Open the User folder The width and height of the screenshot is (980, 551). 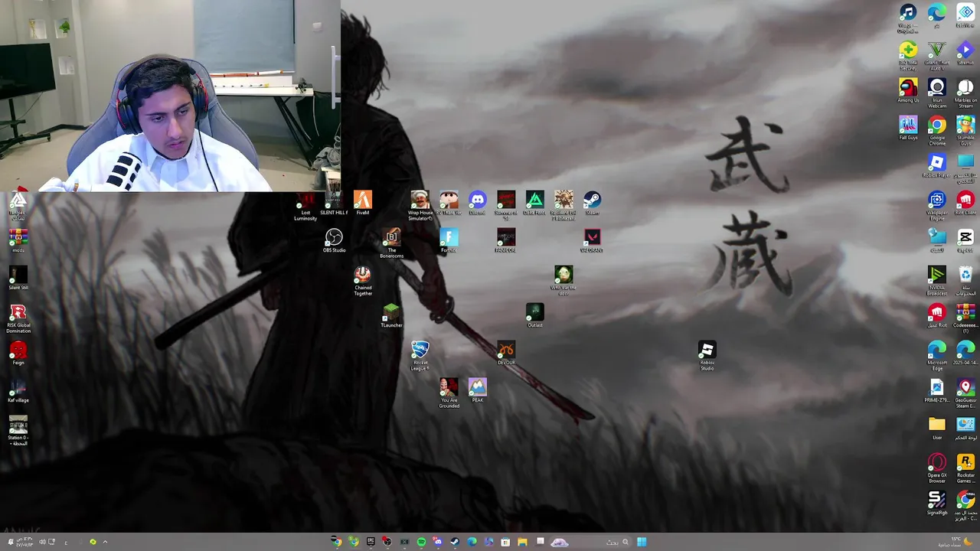click(x=937, y=428)
